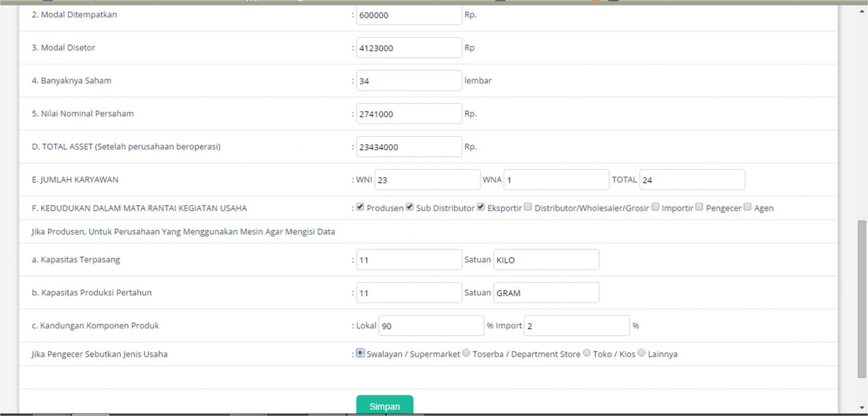Pick the Lainnya radio button
Screen dimensions: 868x416
tap(641, 353)
